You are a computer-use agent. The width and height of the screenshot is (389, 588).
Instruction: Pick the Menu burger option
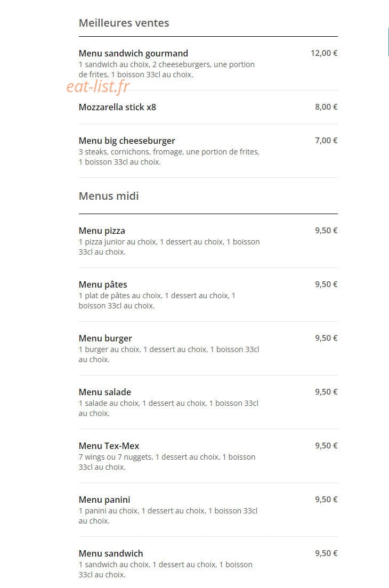tap(208, 348)
